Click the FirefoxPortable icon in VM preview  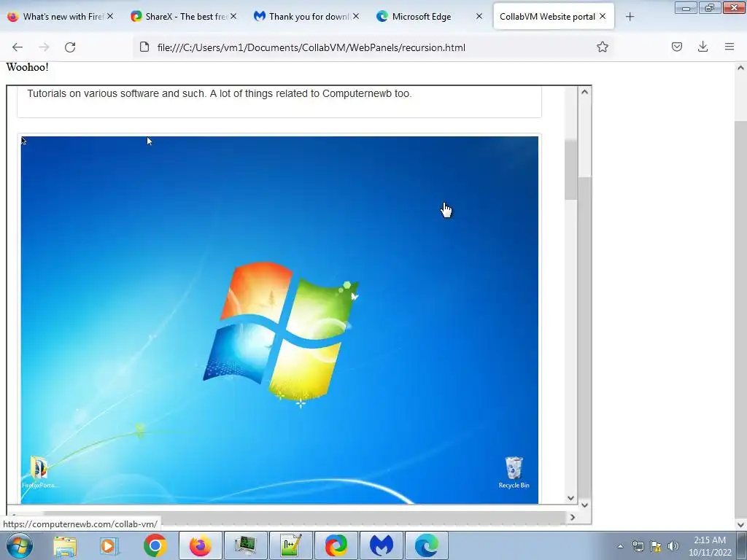39,472
